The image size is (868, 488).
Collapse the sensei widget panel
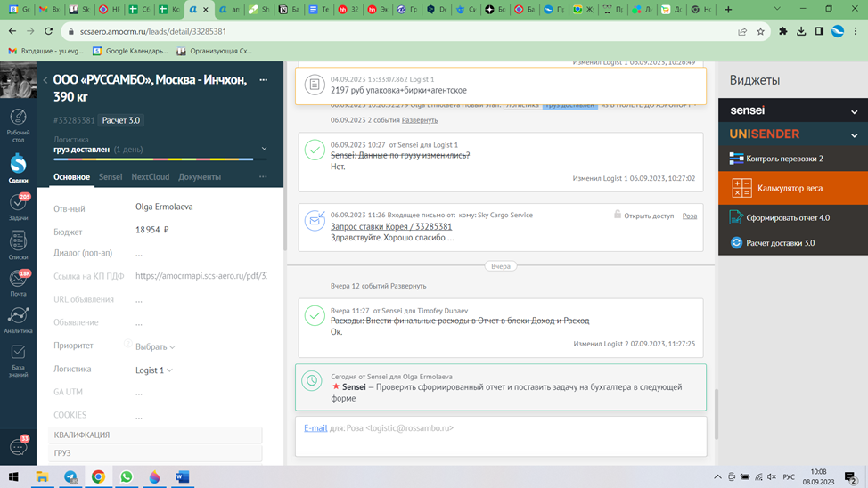(x=854, y=111)
